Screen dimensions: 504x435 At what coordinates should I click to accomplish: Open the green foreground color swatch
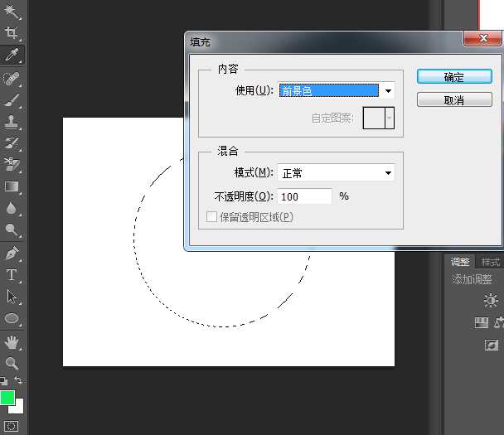[x=7, y=398]
